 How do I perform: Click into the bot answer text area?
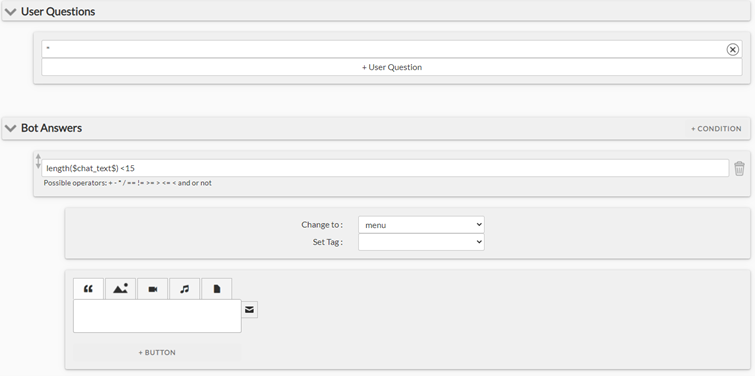click(x=157, y=316)
